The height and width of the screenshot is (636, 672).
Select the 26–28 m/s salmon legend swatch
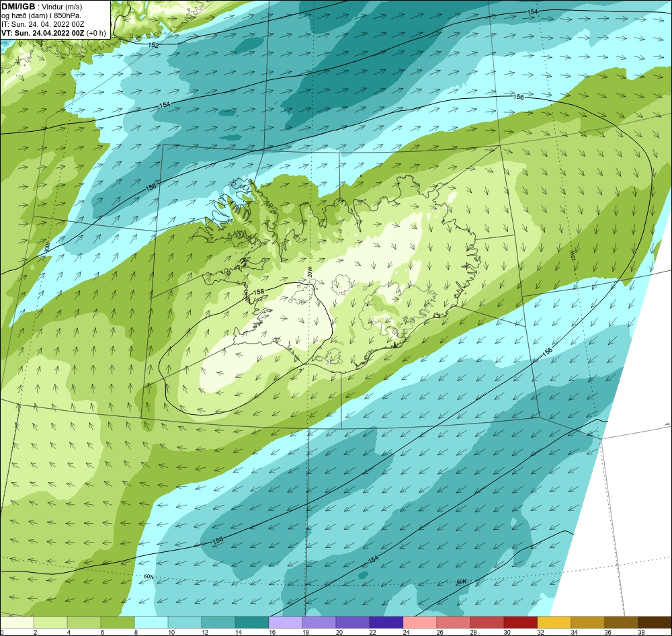click(x=454, y=623)
